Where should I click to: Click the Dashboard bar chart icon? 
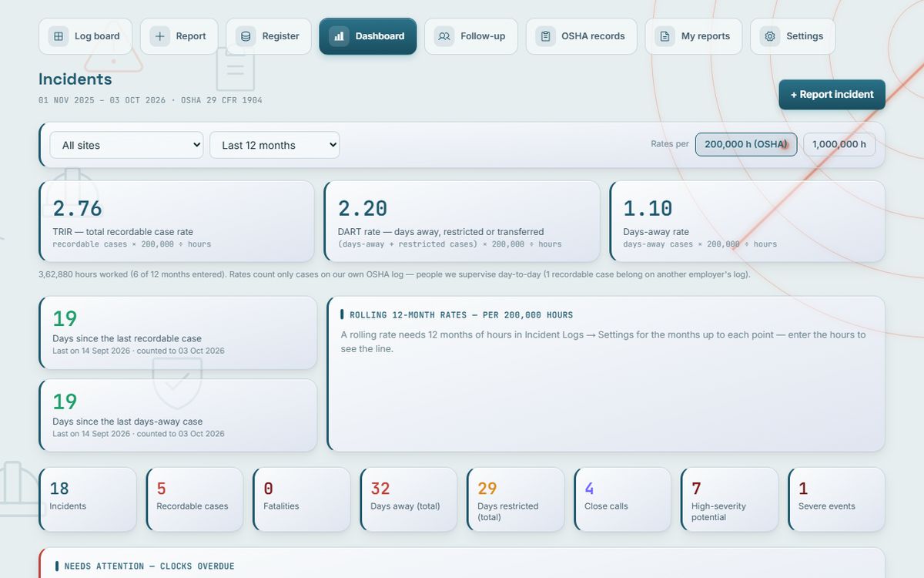339,36
